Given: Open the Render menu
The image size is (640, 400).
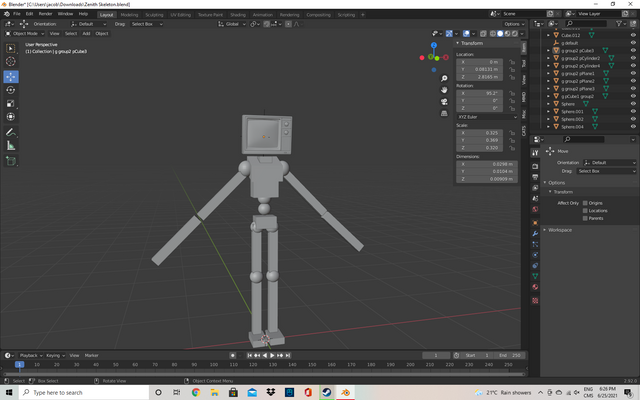Looking at the screenshot, I should click(45, 14).
